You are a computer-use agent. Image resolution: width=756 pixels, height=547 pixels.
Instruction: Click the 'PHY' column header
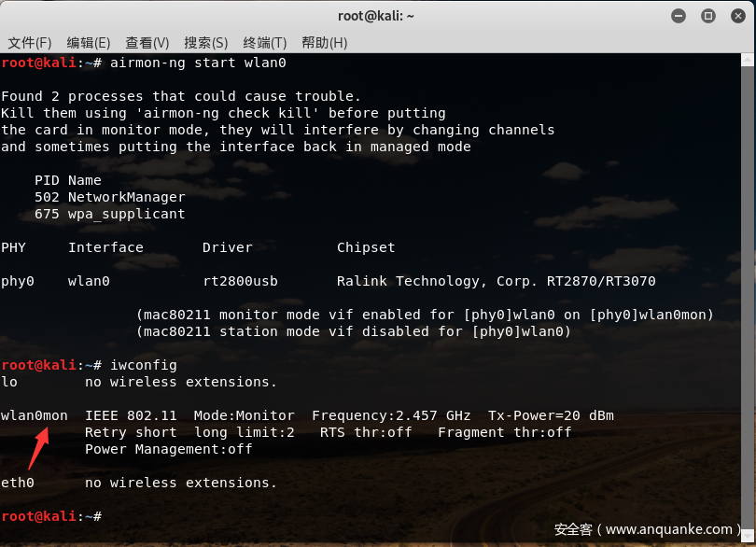(x=13, y=247)
